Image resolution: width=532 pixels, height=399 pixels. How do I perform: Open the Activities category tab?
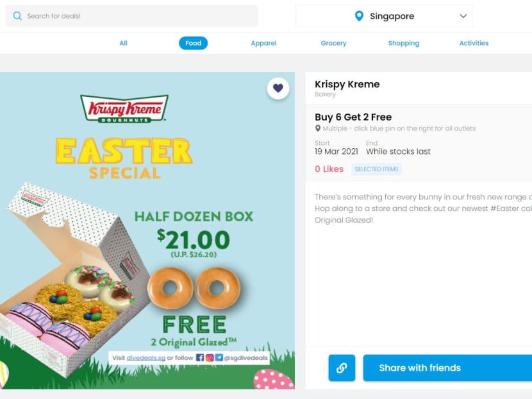coord(474,43)
